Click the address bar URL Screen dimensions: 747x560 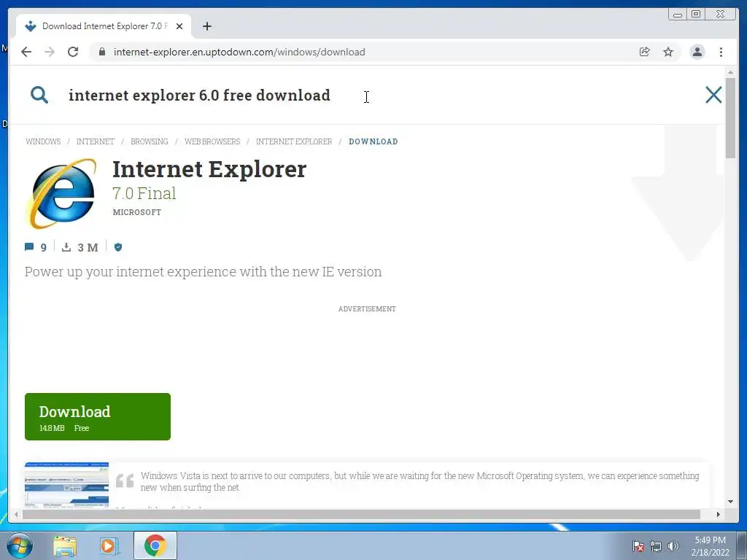click(239, 52)
